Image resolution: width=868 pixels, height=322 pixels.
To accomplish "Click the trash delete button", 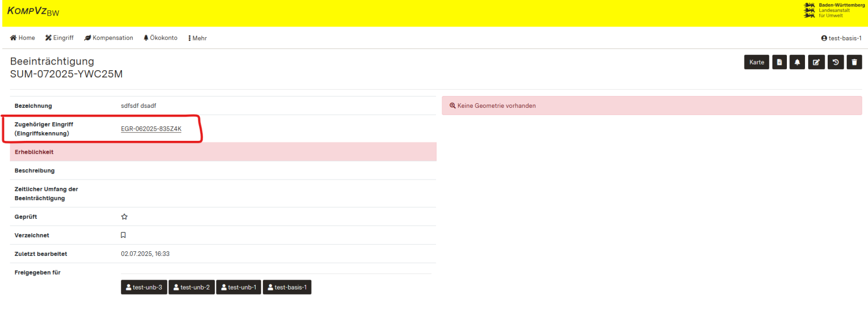I will 854,62.
